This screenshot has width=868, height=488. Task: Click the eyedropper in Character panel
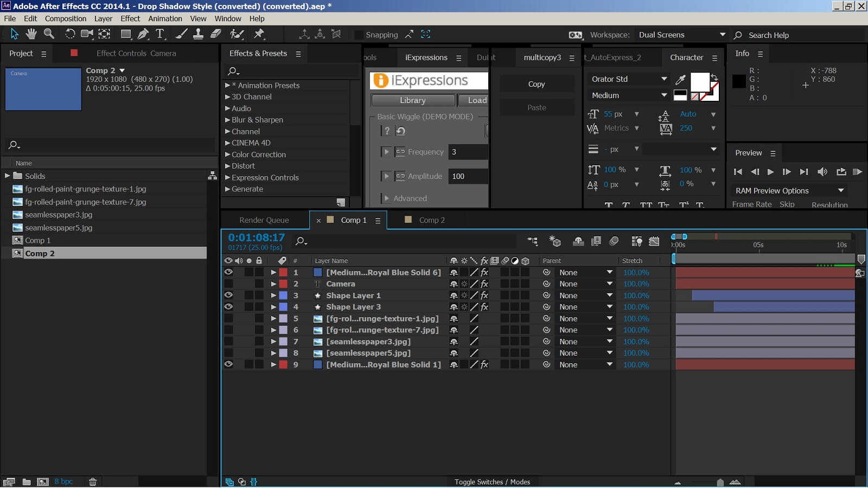pos(680,80)
